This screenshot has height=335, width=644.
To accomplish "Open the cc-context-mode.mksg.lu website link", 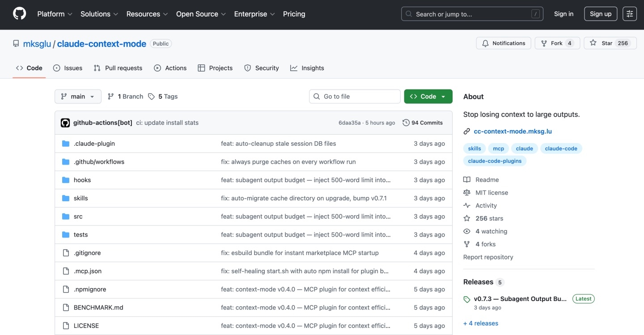I will click(513, 131).
